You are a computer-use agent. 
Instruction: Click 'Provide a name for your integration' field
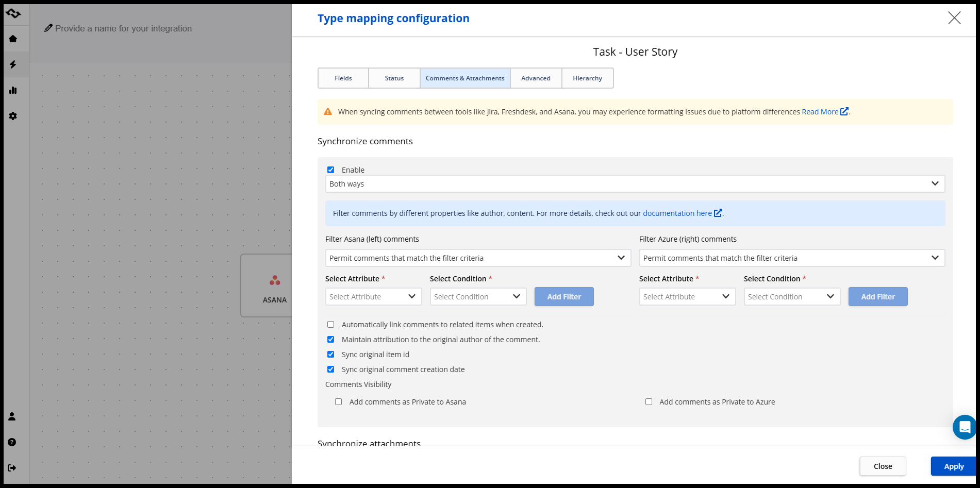[123, 28]
